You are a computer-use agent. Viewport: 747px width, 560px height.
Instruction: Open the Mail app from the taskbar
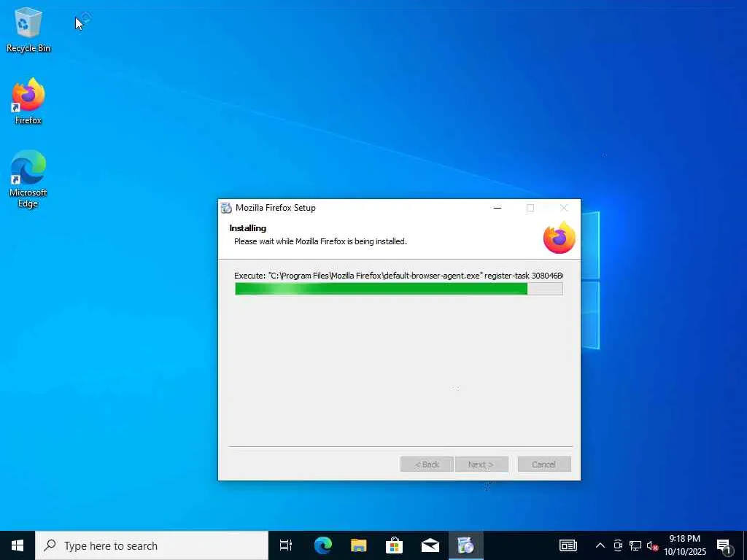pos(430,545)
